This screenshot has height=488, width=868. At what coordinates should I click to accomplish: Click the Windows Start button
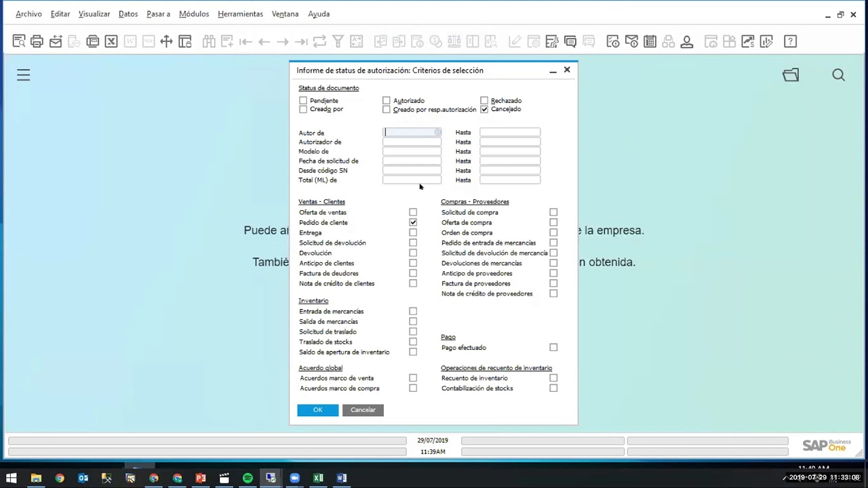pyautogui.click(x=12, y=478)
